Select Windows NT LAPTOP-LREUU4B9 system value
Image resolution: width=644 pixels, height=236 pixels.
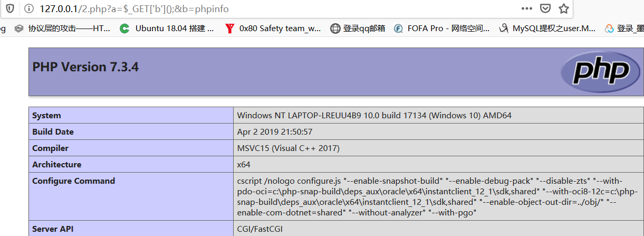pyautogui.click(x=374, y=116)
